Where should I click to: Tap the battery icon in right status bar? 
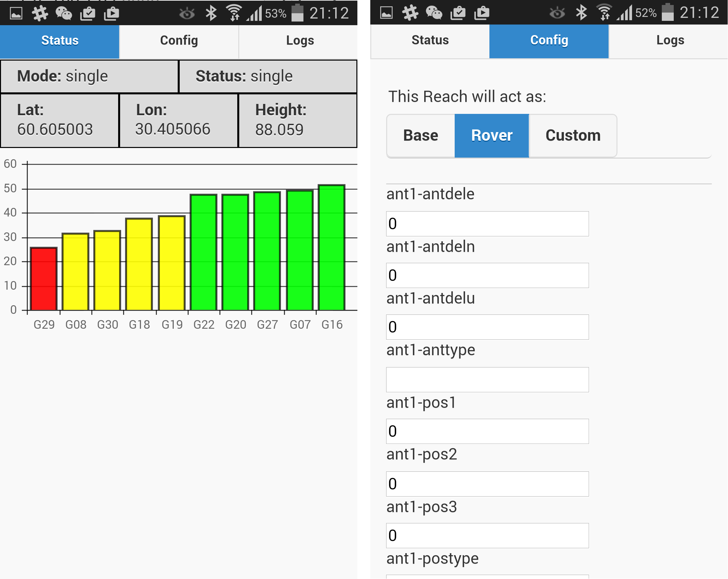(x=667, y=12)
